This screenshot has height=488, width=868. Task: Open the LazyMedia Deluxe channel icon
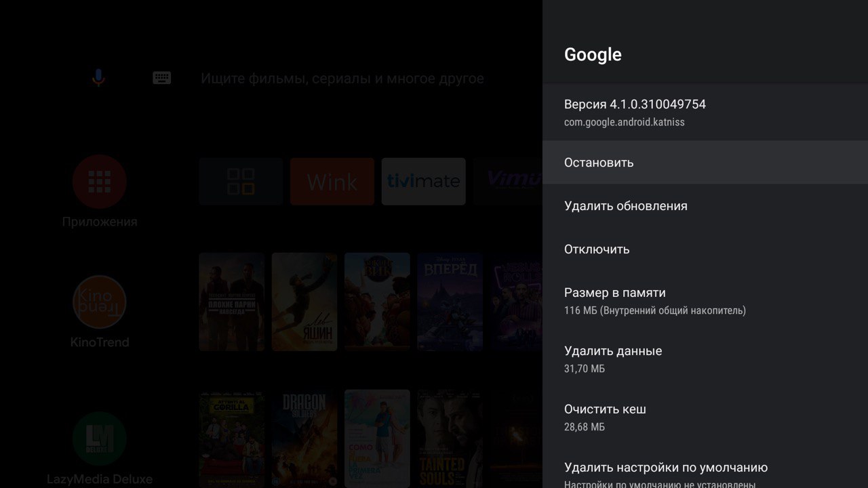(99, 438)
